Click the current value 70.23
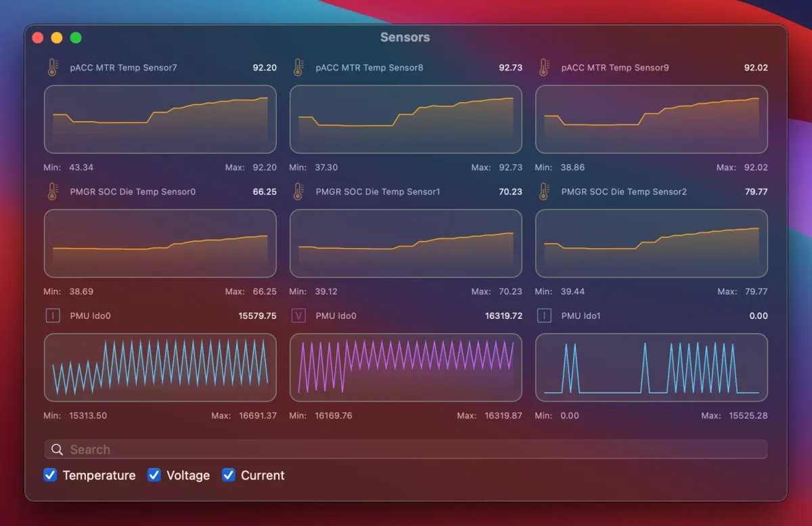812x526 pixels. pyautogui.click(x=510, y=192)
